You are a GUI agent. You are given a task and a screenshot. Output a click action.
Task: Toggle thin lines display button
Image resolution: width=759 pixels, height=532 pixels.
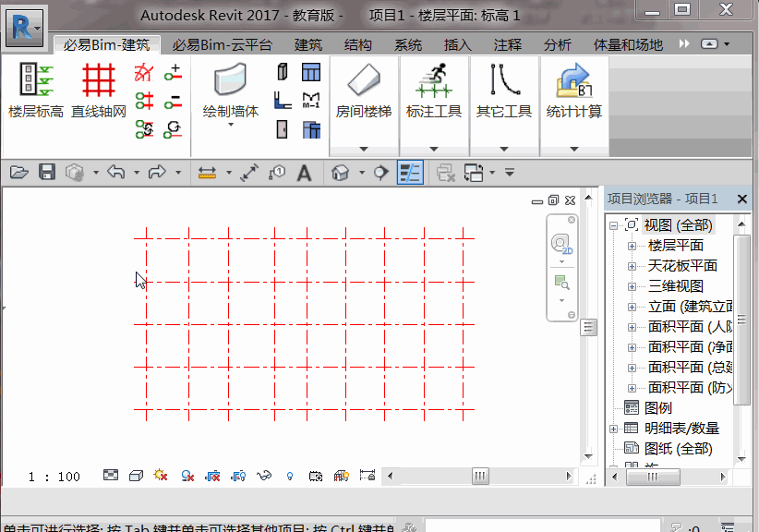(x=410, y=173)
